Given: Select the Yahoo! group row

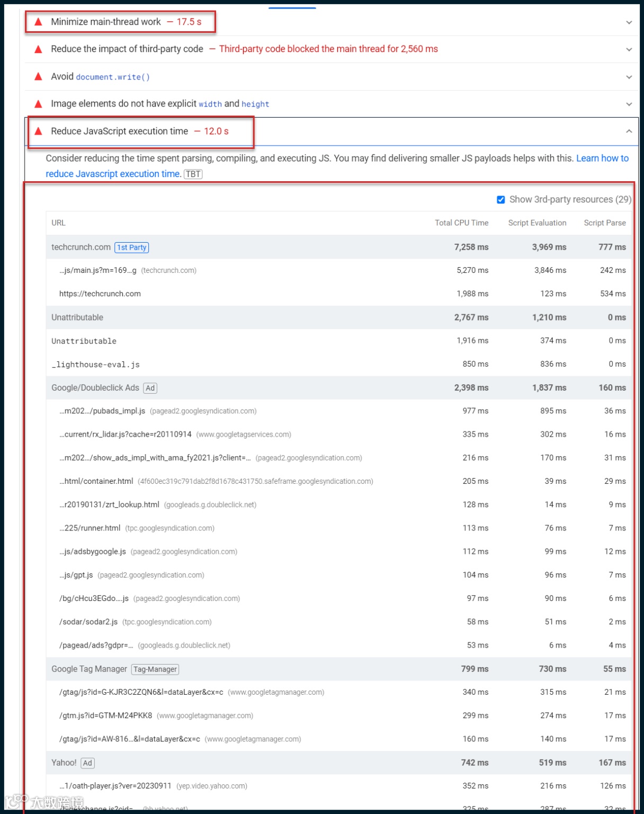Looking at the screenshot, I should click(x=338, y=763).
